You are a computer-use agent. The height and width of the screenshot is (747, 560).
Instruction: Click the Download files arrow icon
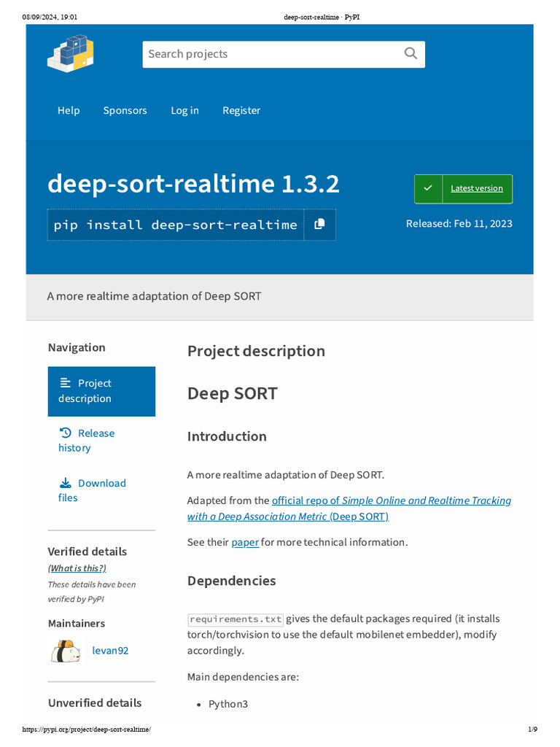coord(65,483)
